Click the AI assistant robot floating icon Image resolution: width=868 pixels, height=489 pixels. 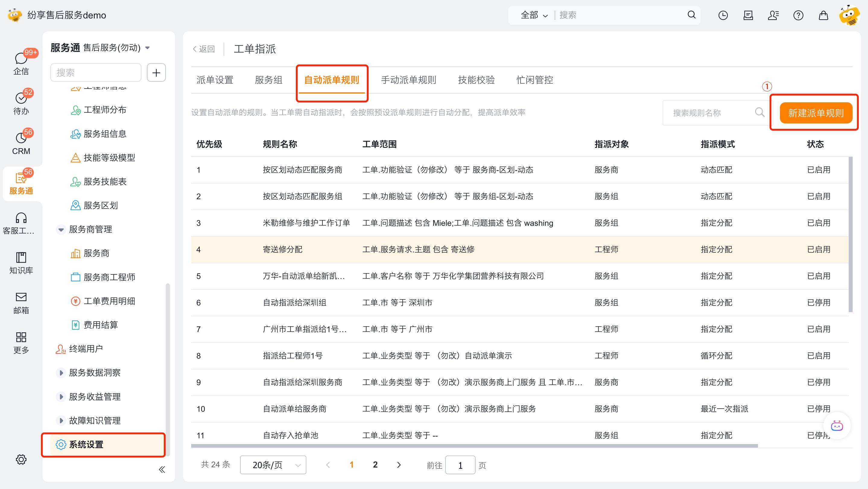click(837, 426)
